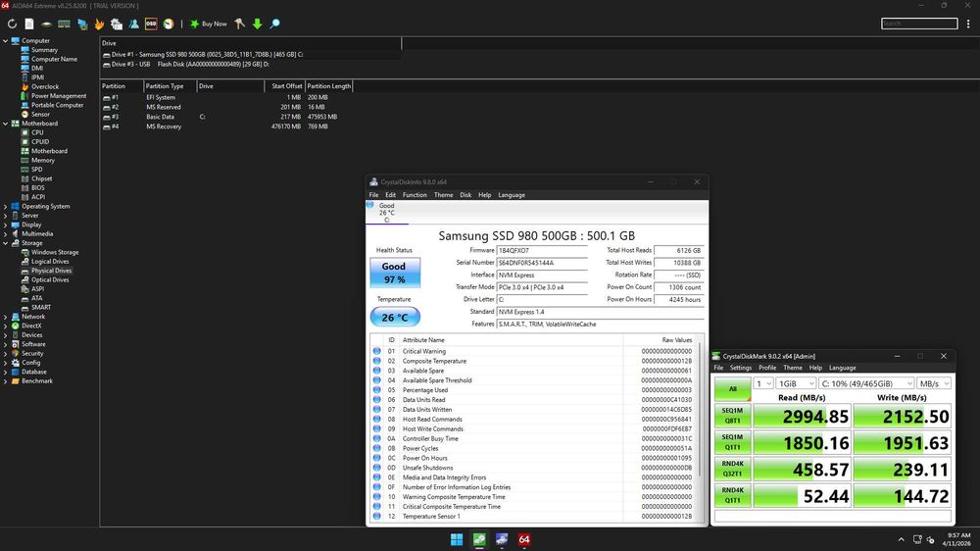
Task: Open CrystalDiskMark Theme menu
Action: tap(793, 368)
